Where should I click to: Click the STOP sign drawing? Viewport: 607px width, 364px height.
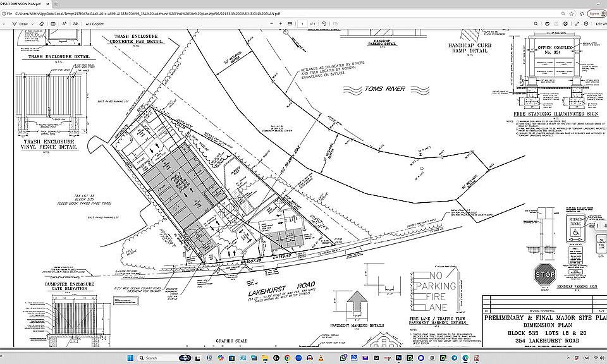(x=544, y=274)
